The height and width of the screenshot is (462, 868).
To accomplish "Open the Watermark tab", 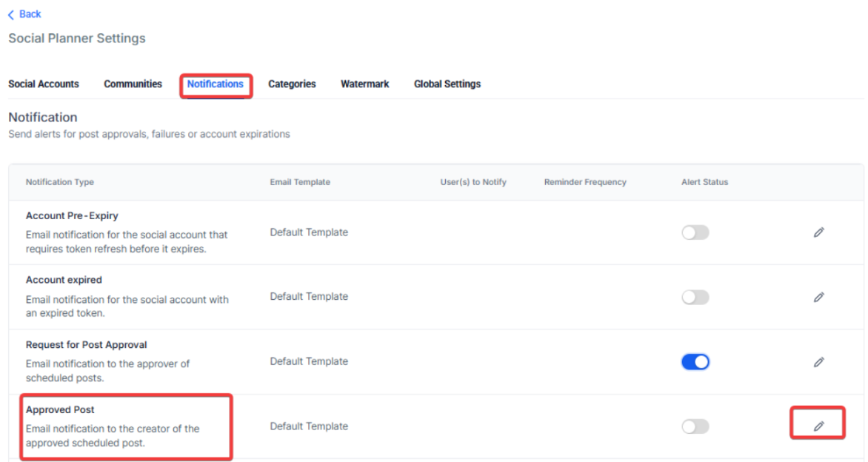I will pyautogui.click(x=364, y=84).
